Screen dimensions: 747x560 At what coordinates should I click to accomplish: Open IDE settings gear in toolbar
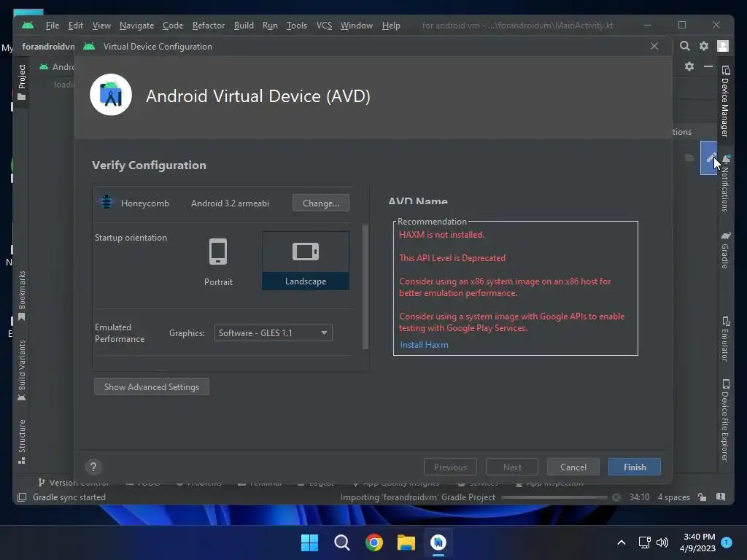pos(704,46)
